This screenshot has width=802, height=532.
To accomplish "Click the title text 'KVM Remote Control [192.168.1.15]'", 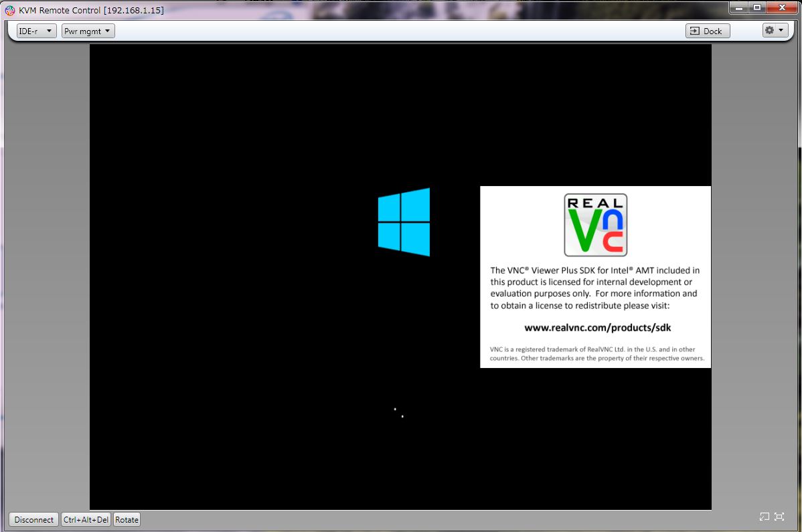I will [x=92, y=10].
